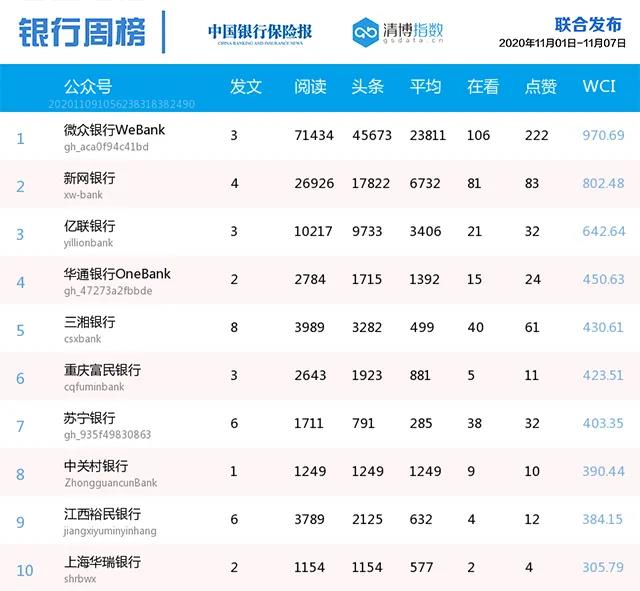Sort by the 阅读 column header
The height and width of the screenshot is (591, 640).
coord(310,87)
